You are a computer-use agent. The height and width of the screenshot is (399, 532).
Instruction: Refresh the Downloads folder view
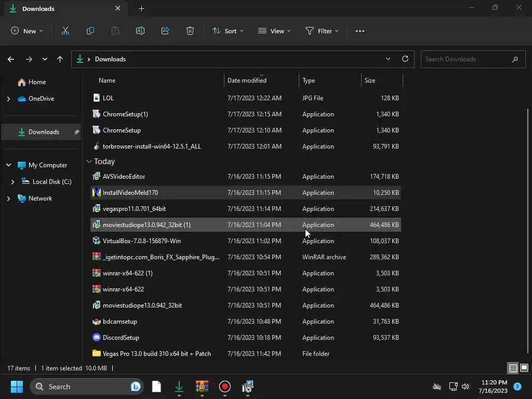click(x=405, y=59)
